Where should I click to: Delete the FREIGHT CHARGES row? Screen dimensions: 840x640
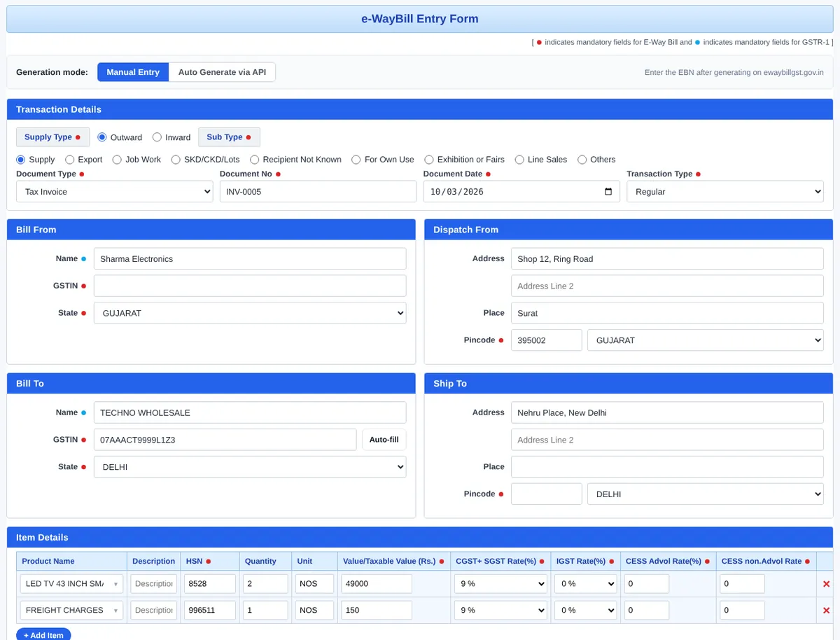coord(826,611)
